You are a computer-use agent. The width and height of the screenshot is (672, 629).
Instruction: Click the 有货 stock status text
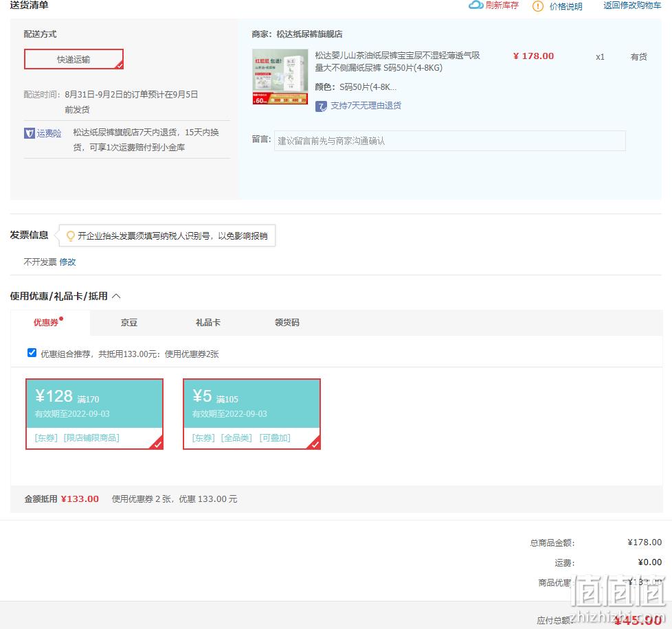tap(638, 56)
